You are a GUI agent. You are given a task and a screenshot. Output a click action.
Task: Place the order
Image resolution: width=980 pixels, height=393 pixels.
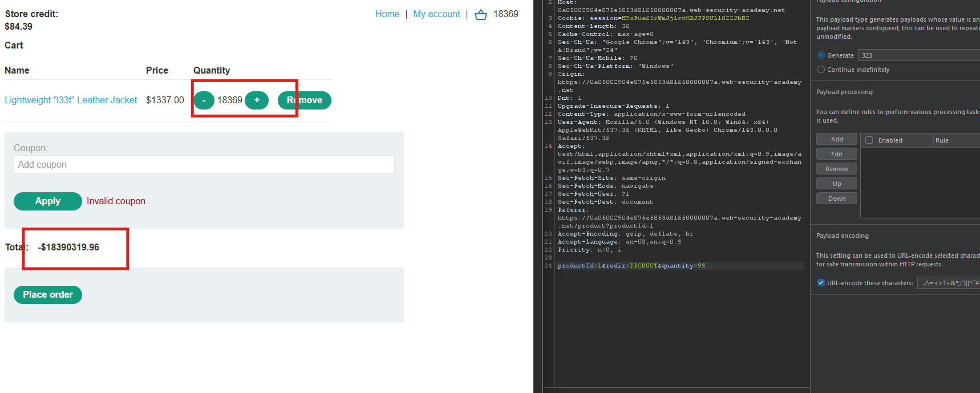click(x=48, y=295)
